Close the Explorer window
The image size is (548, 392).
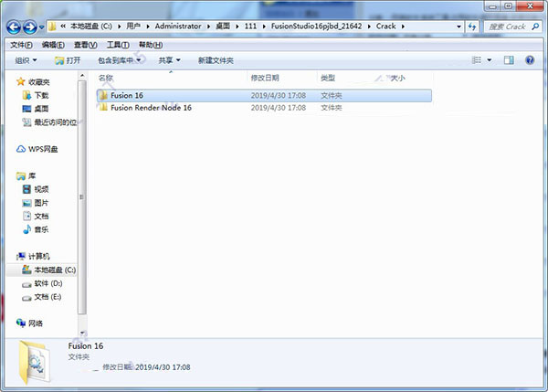[x=530, y=6]
